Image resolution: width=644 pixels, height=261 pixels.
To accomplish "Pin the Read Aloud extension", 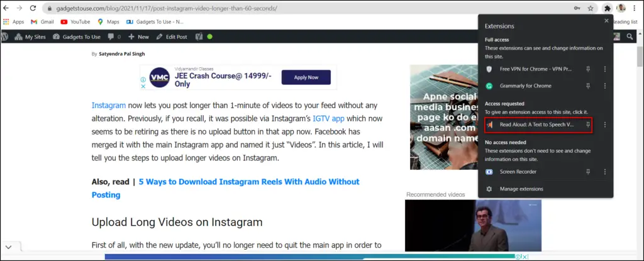I will click(x=588, y=125).
